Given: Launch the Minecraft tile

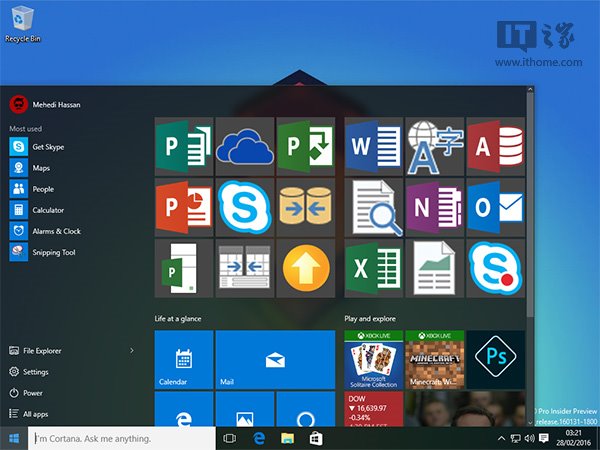Looking at the screenshot, I should pos(434,360).
